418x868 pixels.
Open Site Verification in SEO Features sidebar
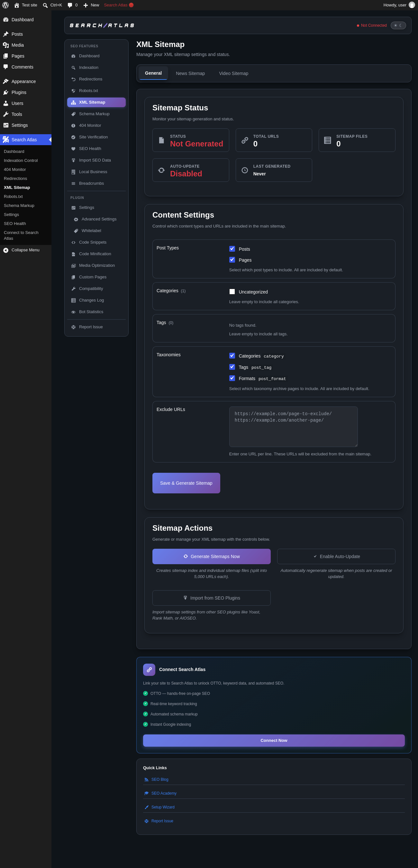tap(96, 137)
